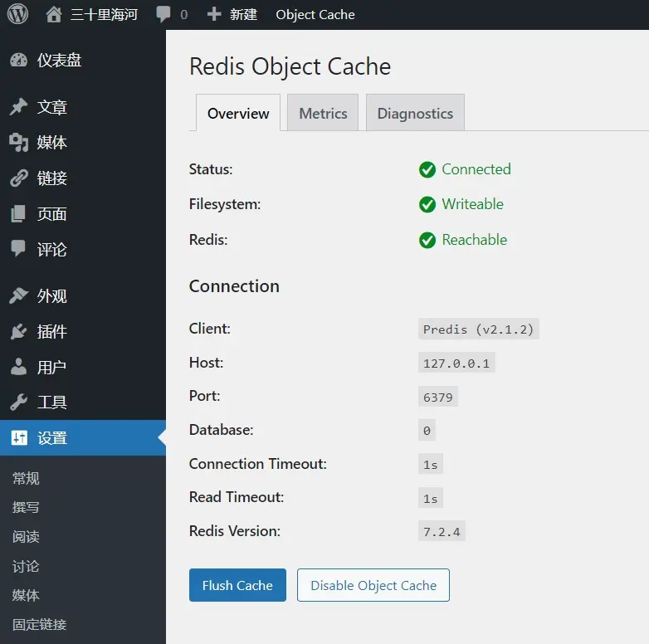The image size is (649, 644).
Task: Open 文章 posts pin icon
Action: [18, 107]
